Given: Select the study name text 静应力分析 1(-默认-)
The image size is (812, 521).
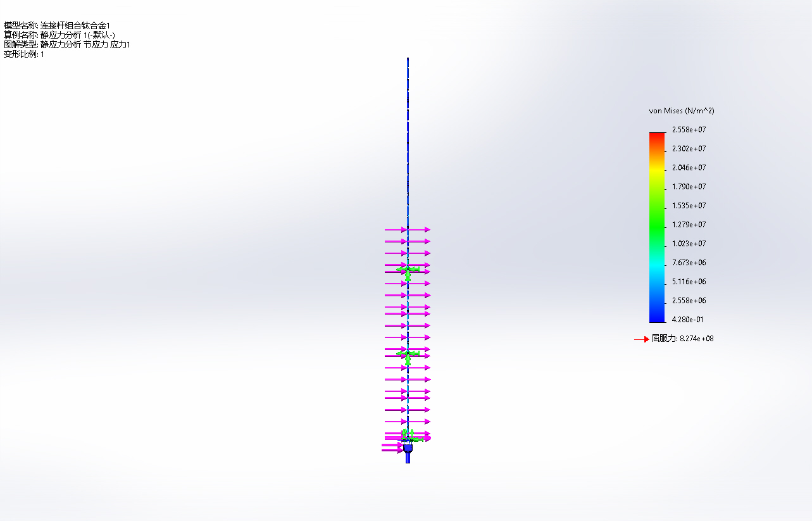Looking at the screenshot, I should [78, 35].
